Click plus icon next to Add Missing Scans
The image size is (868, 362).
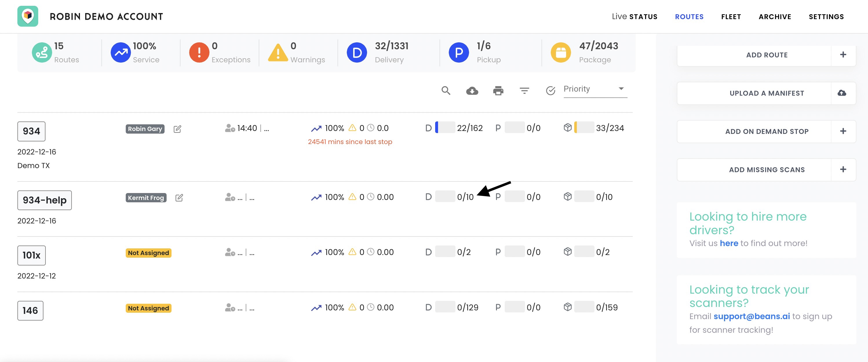pyautogui.click(x=843, y=170)
